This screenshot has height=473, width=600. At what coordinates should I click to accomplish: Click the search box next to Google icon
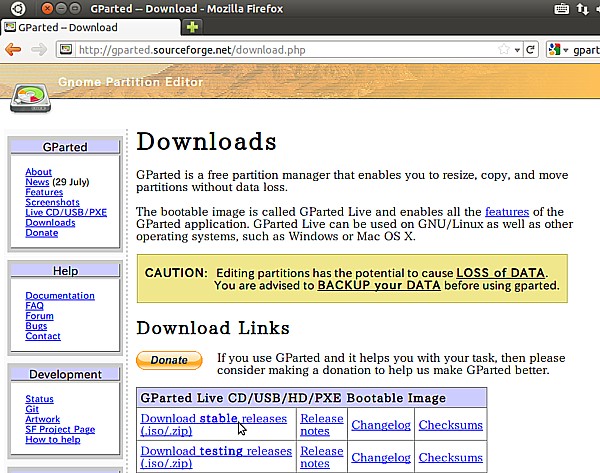[x=585, y=50]
